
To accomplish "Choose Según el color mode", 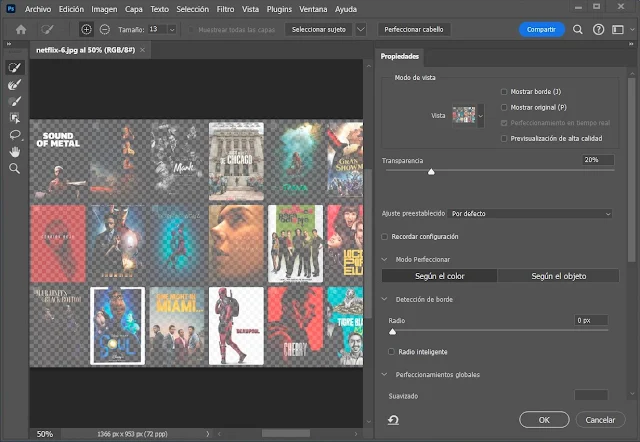I will (440, 276).
